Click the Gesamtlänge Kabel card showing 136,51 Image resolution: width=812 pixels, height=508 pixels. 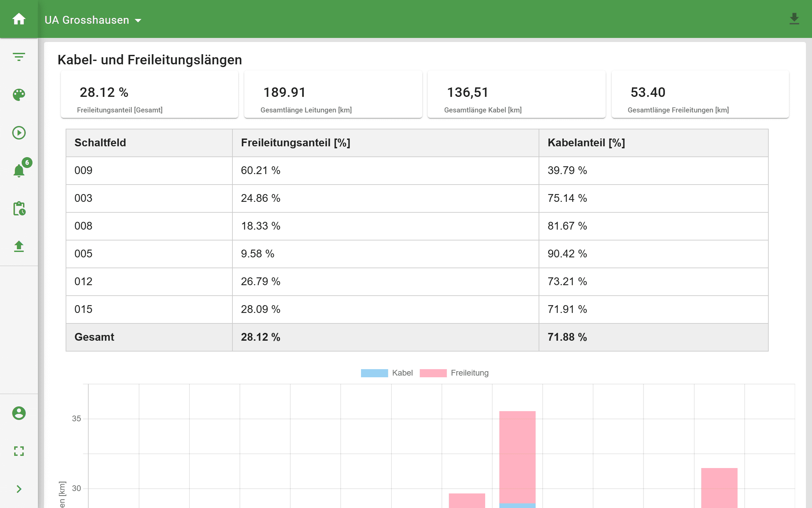tap(517, 94)
